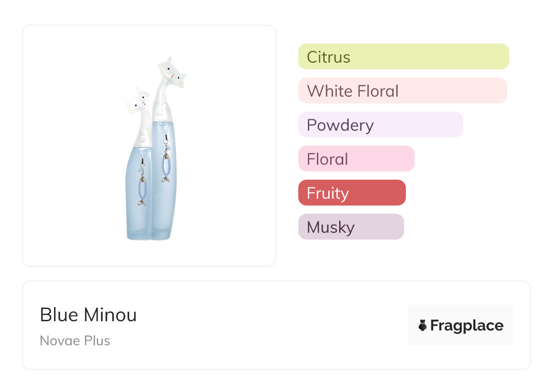Open the Novae Plus brand name
The height and width of the screenshot is (392, 553).
click(75, 341)
